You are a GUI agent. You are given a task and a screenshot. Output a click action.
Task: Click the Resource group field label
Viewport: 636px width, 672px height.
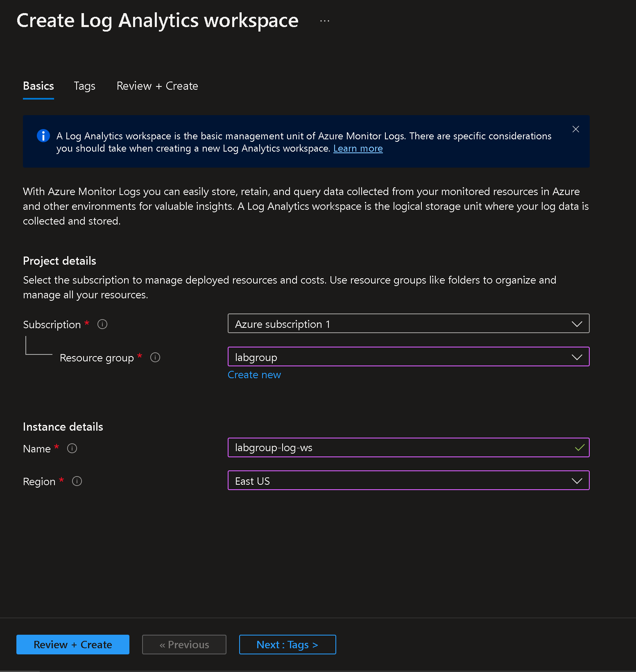click(x=97, y=358)
